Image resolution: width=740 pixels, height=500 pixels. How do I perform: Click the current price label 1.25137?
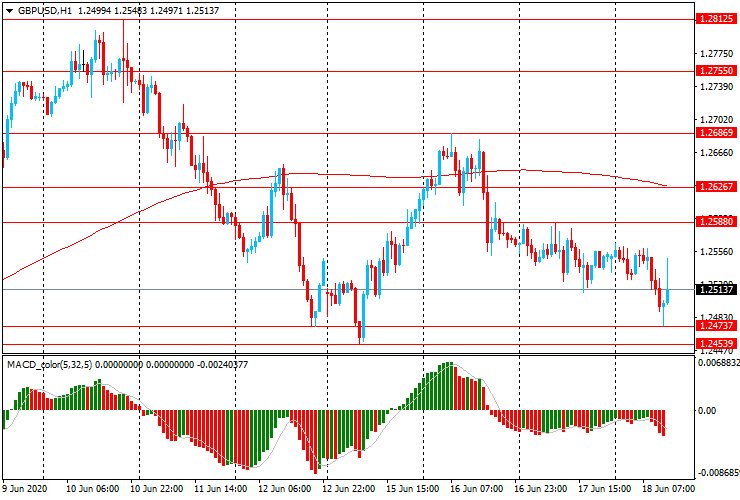point(716,289)
